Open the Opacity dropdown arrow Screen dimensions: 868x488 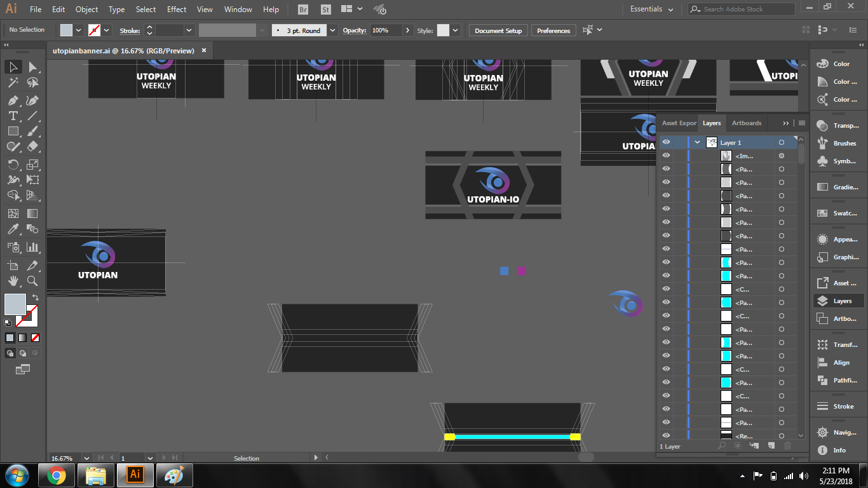click(407, 30)
